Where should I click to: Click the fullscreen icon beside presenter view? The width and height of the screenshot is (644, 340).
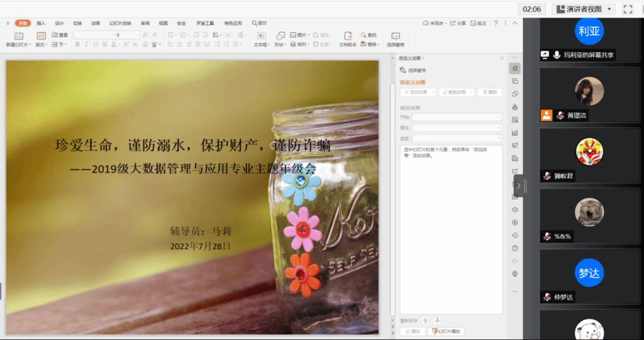[x=627, y=9]
